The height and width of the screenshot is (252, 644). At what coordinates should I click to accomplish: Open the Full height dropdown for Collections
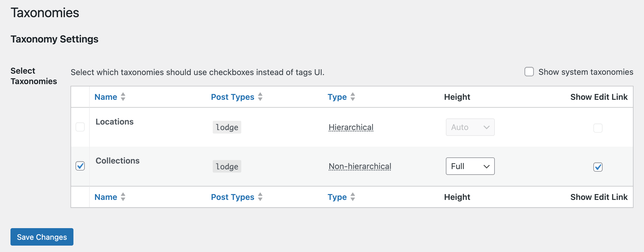470,166
